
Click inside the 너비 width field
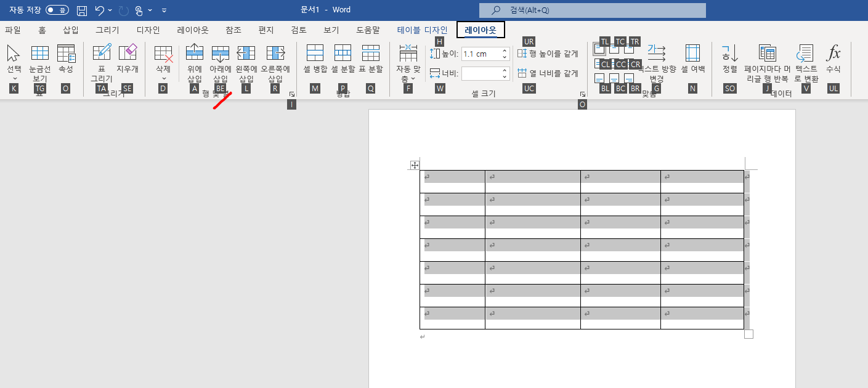[x=481, y=73]
